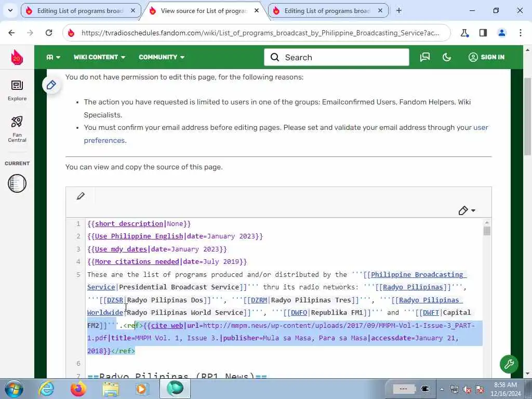Viewport: 532px width, 399px height.
Task: Go forward in browser history
Action: (30, 33)
